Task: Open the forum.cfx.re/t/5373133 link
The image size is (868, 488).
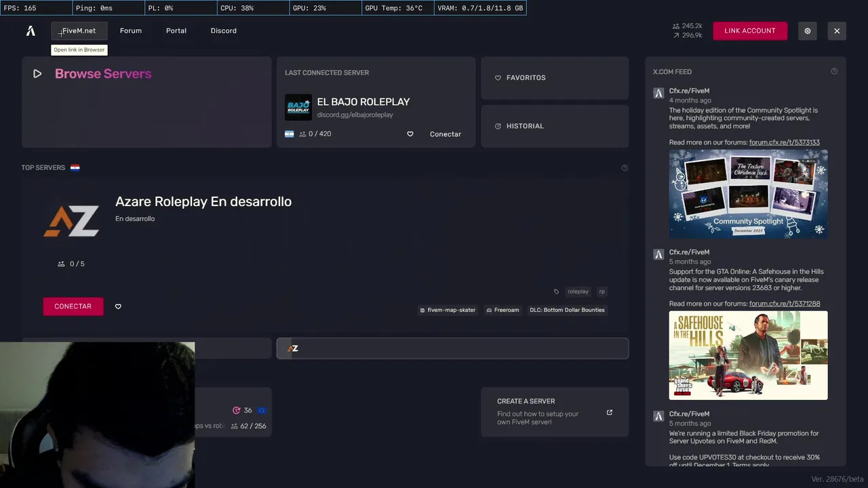Action: 785,142
